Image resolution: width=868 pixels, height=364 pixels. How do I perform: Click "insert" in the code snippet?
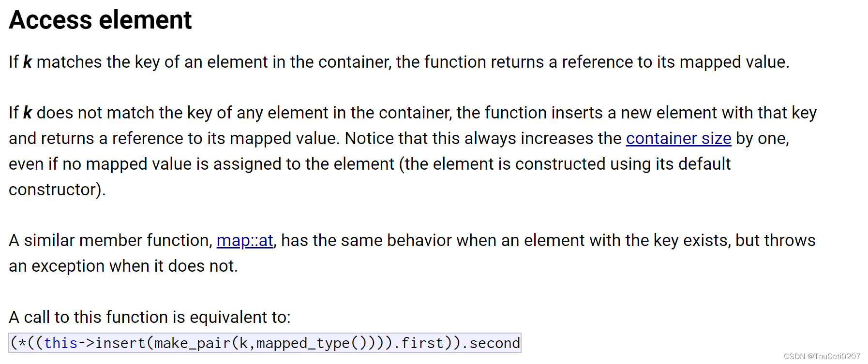click(x=120, y=343)
